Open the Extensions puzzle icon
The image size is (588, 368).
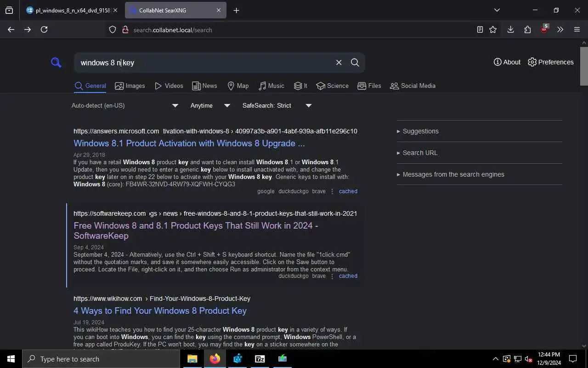pos(527,29)
